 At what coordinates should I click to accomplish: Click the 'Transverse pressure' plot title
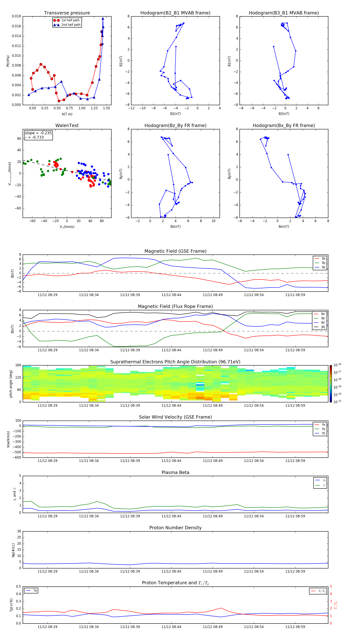(x=67, y=13)
